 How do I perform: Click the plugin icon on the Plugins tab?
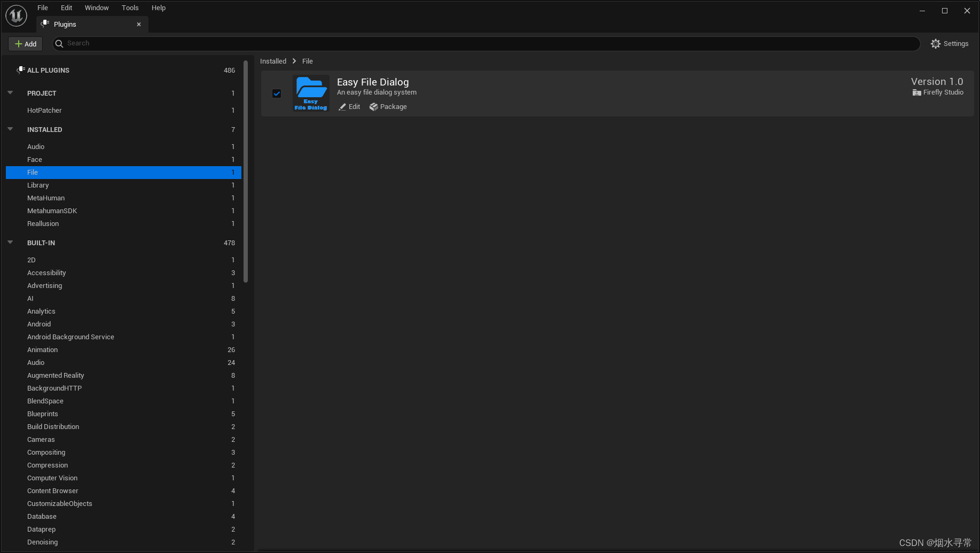click(x=45, y=24)
